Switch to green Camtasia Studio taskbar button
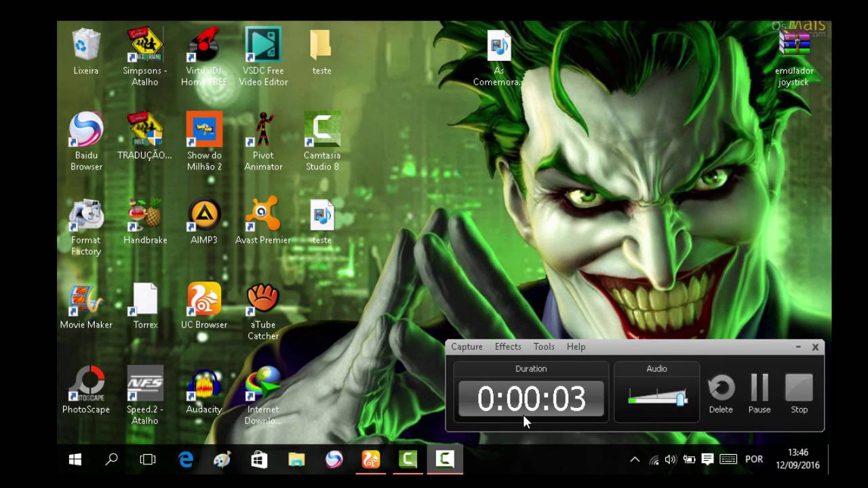Screen dimensions: 868x488 (x=408, y=460)
